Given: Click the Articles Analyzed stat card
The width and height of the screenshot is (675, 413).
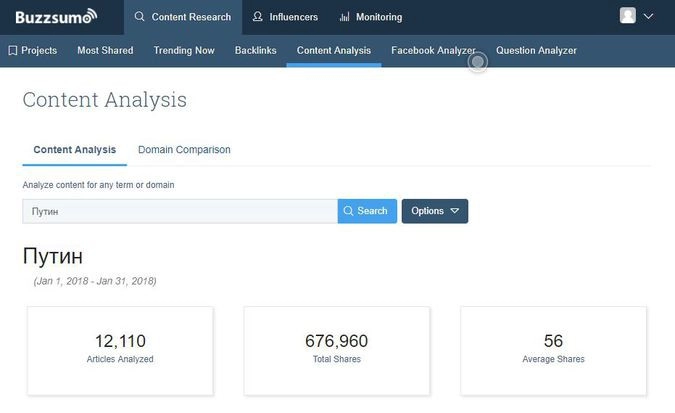Looking at the screenshot, I should [120, 349].
